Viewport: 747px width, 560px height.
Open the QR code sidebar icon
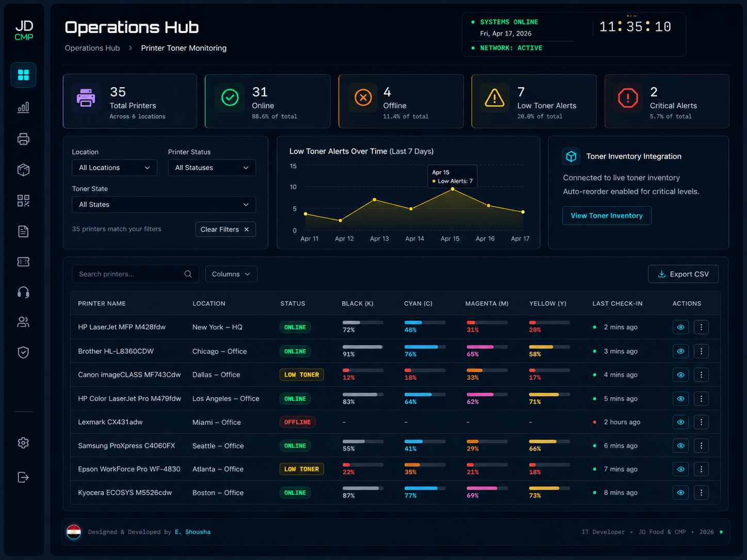23,201
